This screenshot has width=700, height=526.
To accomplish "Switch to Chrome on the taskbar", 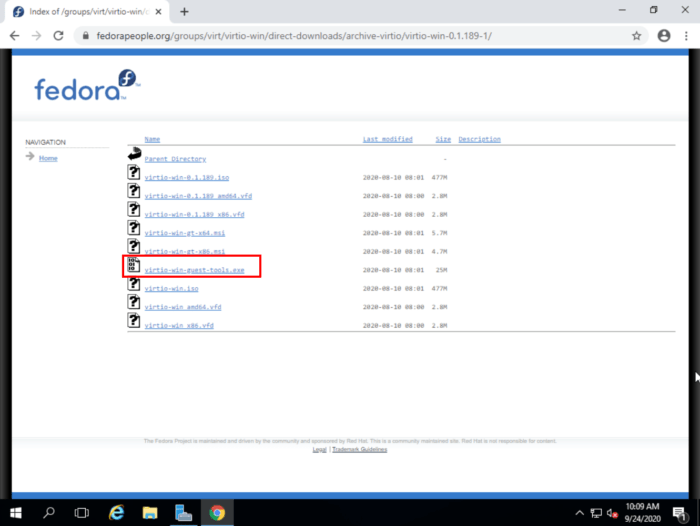I will click(x=217, y=513).
